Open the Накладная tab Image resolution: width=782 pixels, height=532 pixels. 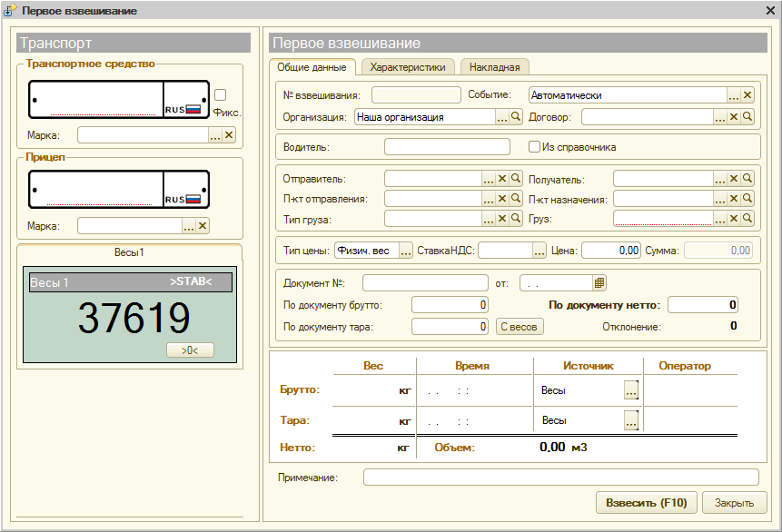click(494, 67)
